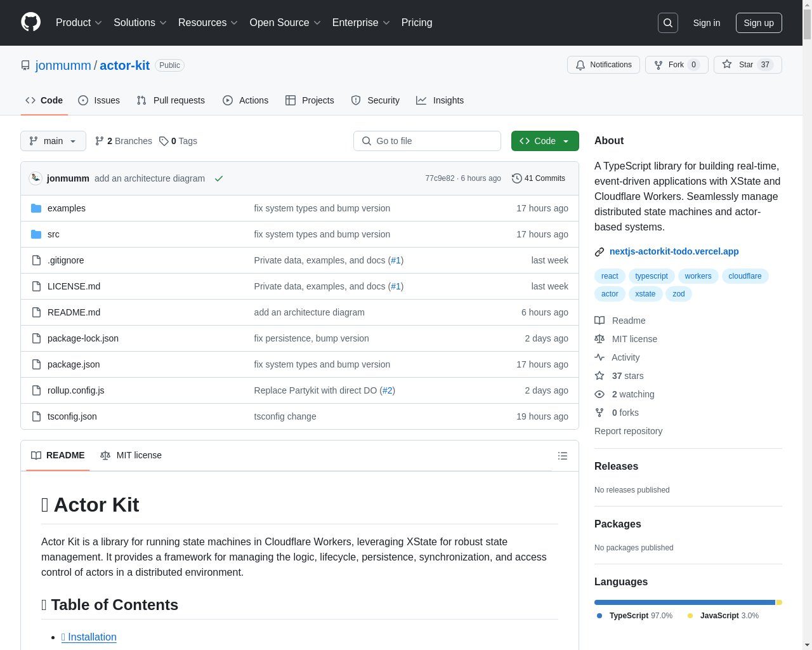
Task: Expand the Solutions menu
Action: tap(140, 23)
